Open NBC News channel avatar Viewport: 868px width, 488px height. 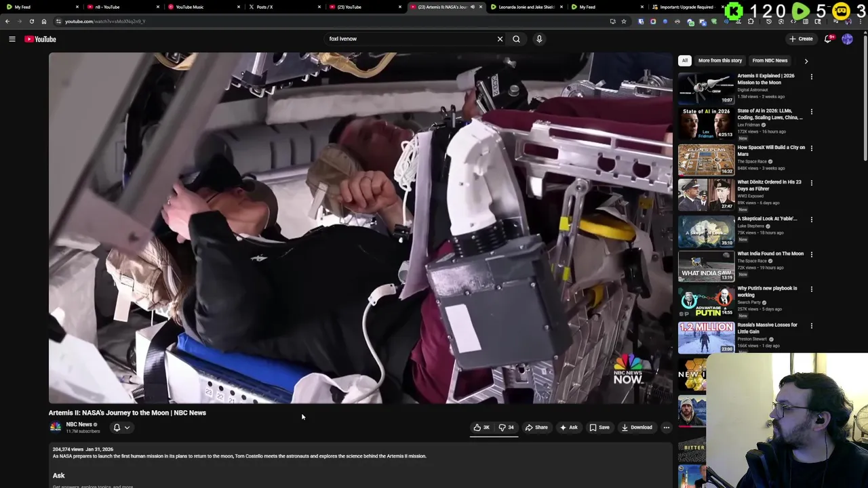click(x=56, y=427)
